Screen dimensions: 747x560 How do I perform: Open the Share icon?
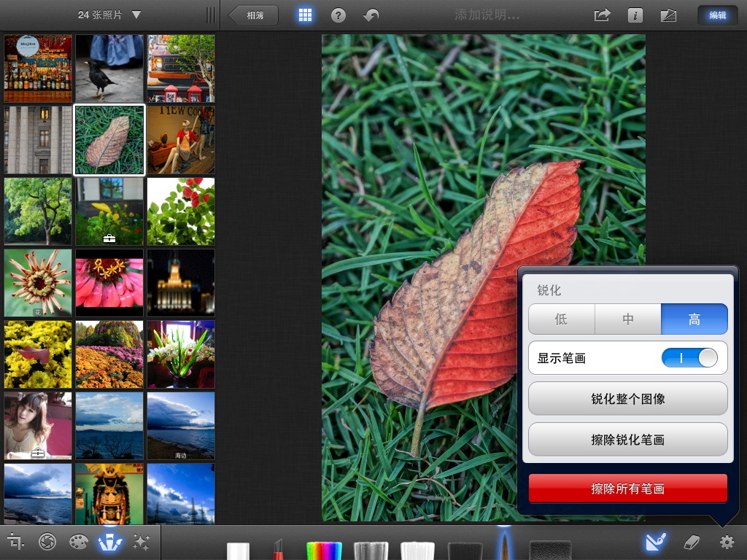point(601,15)
